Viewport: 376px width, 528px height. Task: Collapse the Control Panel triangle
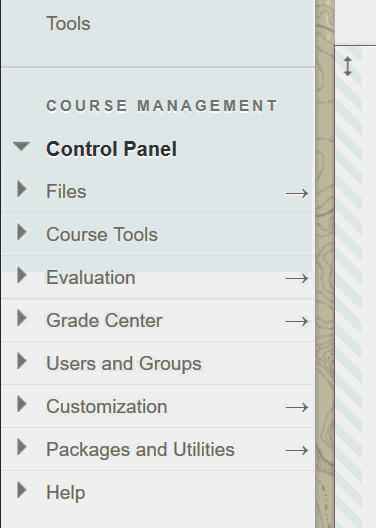21,146
